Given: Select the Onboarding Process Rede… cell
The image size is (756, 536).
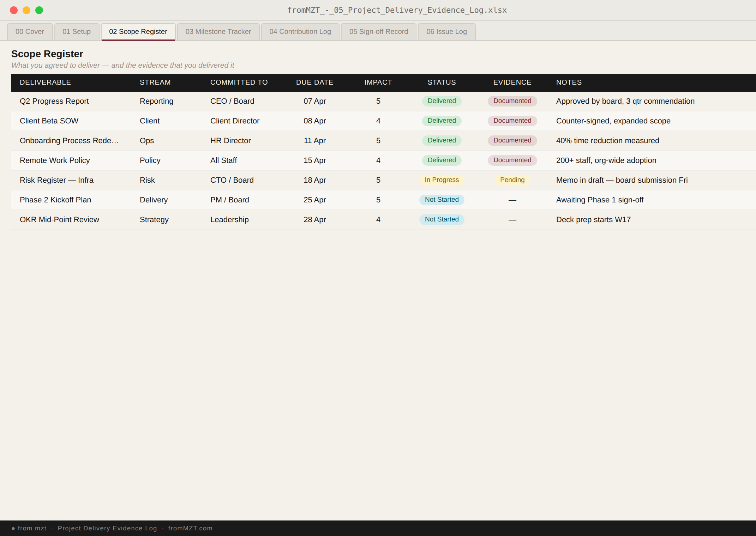Looking at the screenshot, I should (69, 141).
